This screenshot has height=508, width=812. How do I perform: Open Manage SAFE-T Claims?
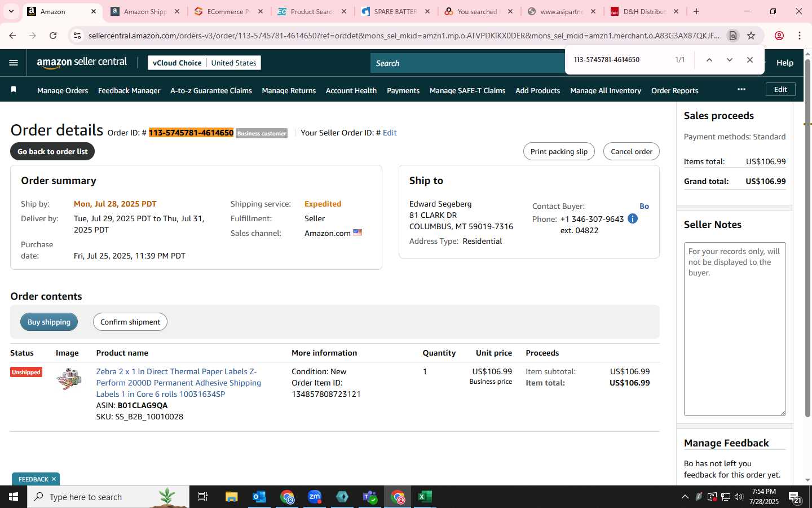(467, 90)
